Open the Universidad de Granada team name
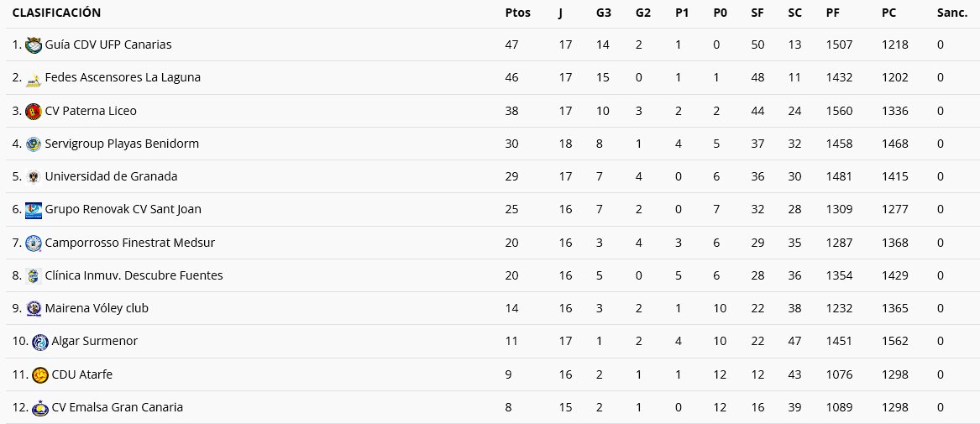This screenshot has height=424, width=980. tap(111, 176)
